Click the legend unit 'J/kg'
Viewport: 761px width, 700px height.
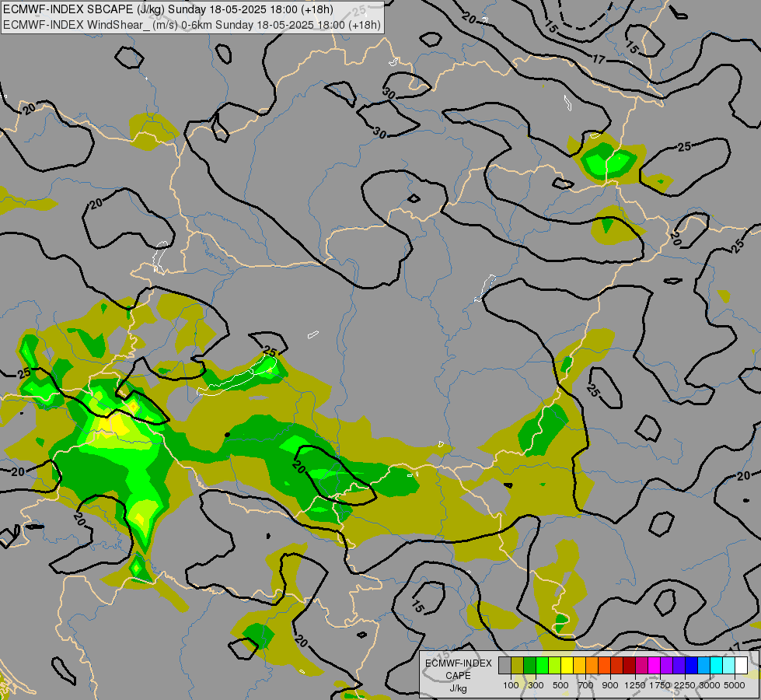458,688
